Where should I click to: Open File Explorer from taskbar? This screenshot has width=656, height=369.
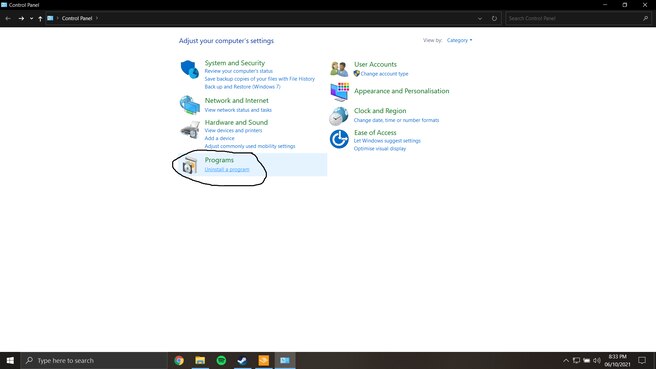point(200,361)
